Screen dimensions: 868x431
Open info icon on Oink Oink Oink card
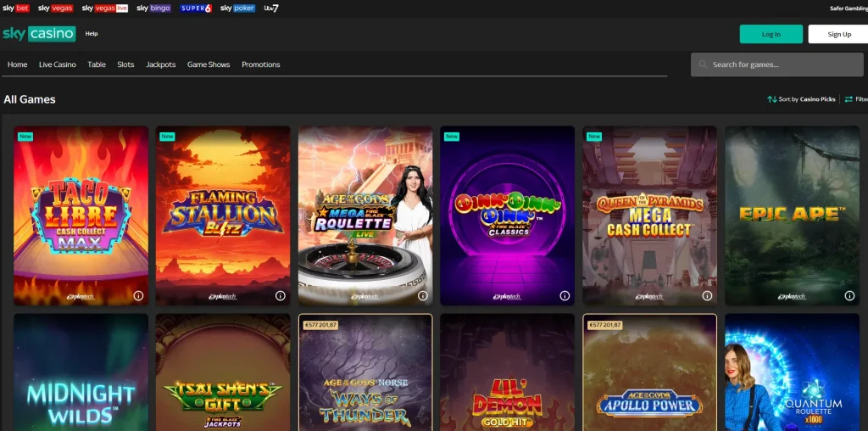pos(565,296)
